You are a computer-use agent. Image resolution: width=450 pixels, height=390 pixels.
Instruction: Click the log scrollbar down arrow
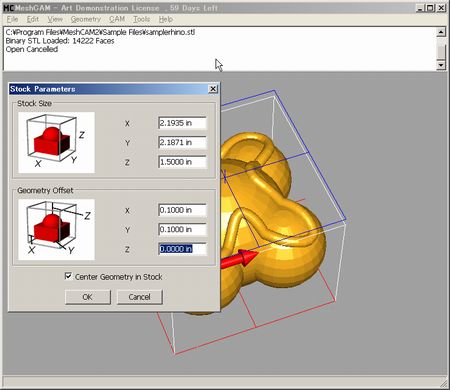[x=441, y=65]
